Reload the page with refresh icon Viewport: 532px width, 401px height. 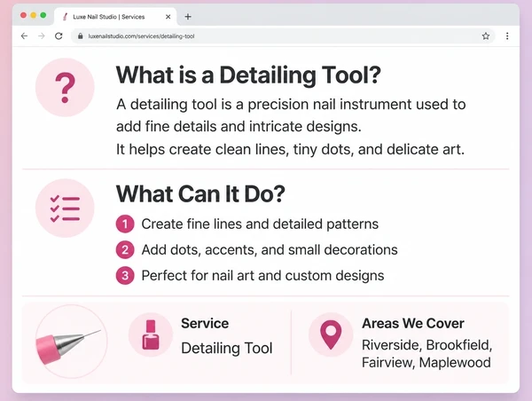pos(59,36)
